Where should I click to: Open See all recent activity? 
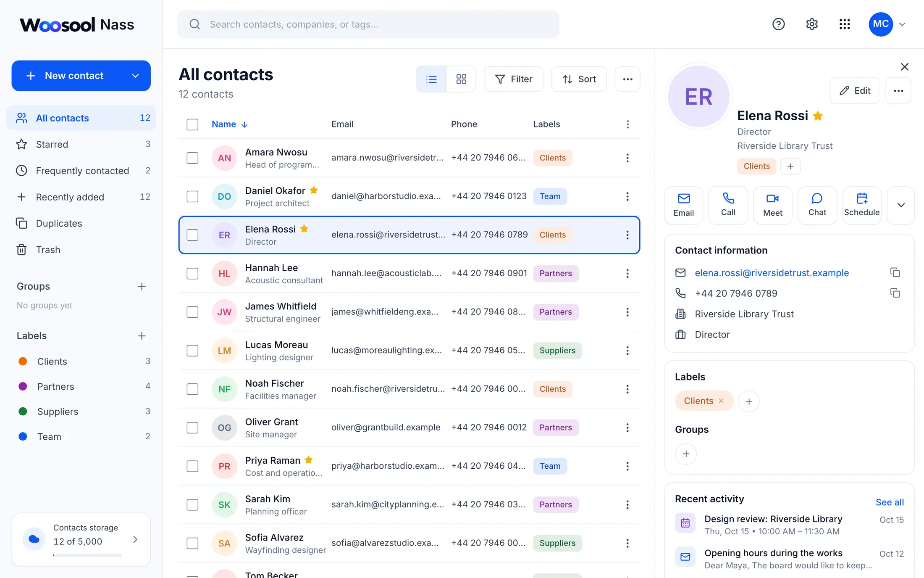click(x=890, y=502)
